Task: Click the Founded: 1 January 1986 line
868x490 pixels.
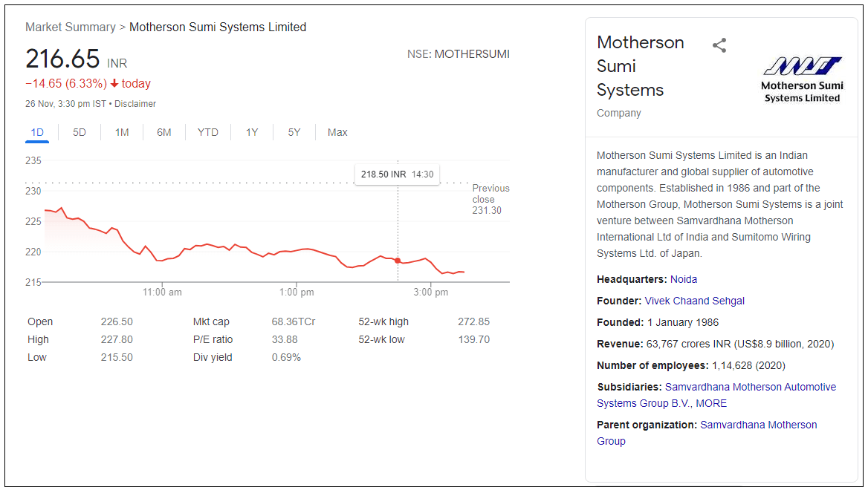Action: [x=658, y=322]
